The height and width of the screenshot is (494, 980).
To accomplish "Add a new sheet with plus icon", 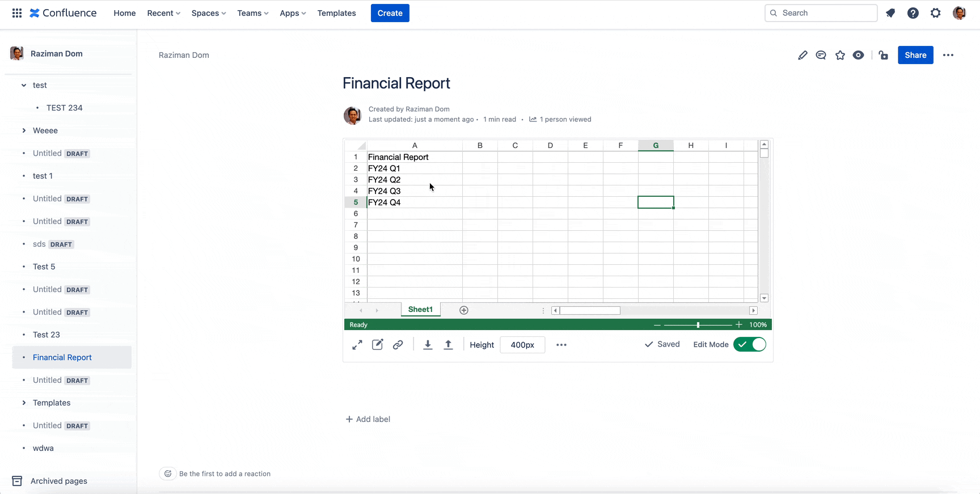I will coord(464,310).
